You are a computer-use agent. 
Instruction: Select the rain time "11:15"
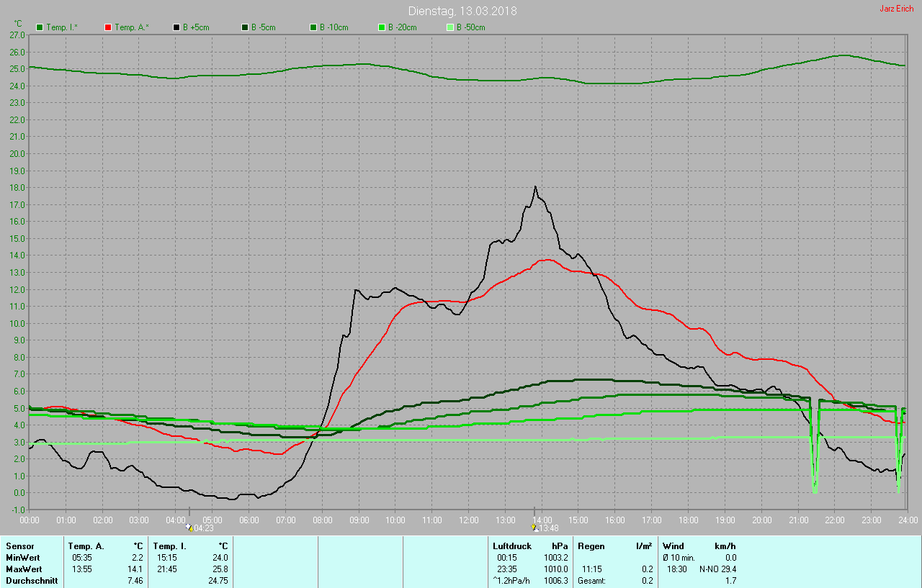pyautogui.click(x=592, y=569)
